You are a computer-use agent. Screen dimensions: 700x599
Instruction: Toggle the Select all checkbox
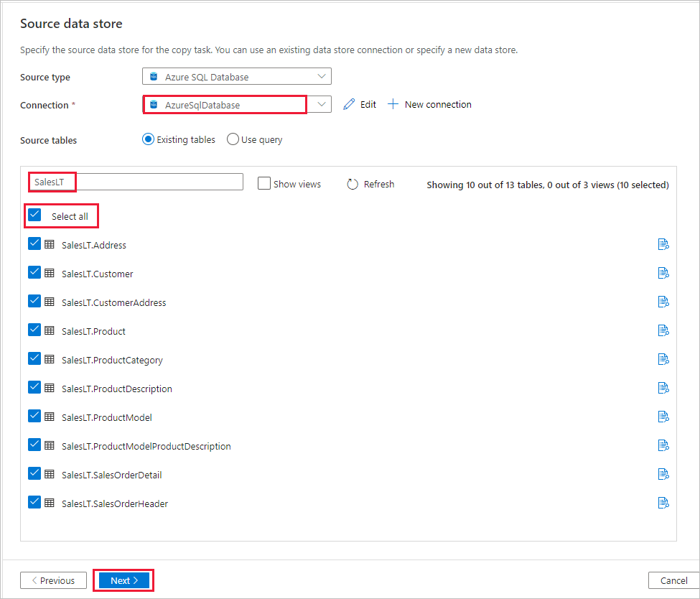pos(34,215)
